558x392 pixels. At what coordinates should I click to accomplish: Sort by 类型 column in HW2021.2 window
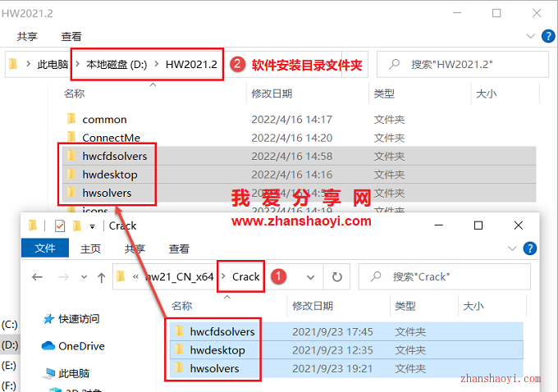(x=384, y=93)
